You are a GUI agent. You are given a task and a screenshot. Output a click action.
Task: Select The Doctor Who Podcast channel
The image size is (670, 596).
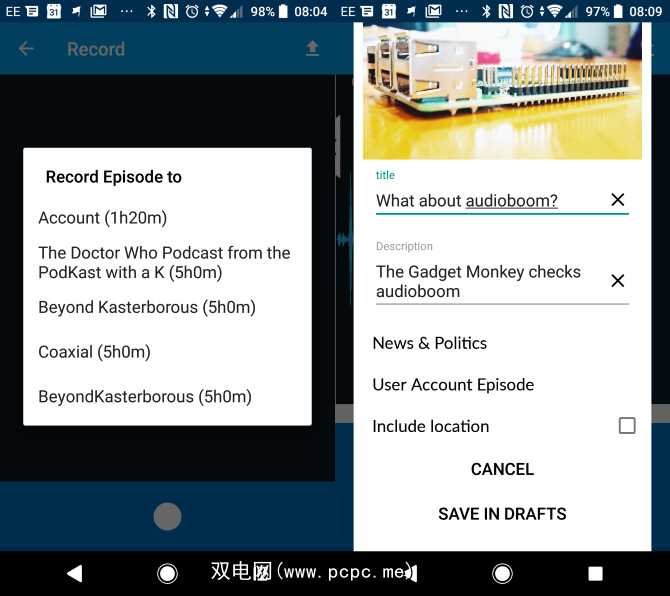165,262
